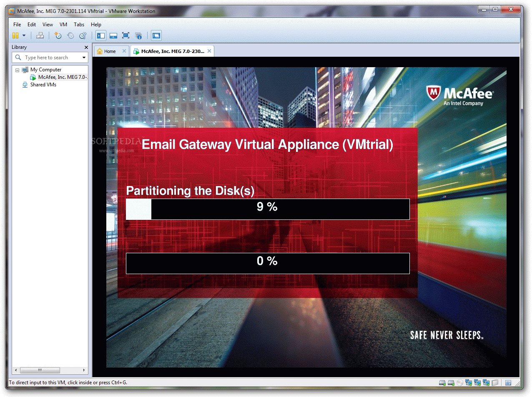
Task: Toggle the thumbnail bar toolbar icon
Action: 113,35
